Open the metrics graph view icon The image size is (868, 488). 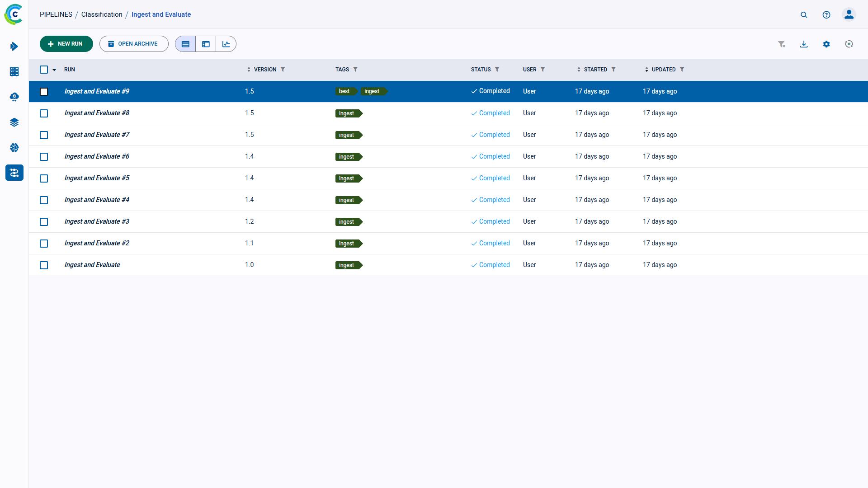point(226,44)
